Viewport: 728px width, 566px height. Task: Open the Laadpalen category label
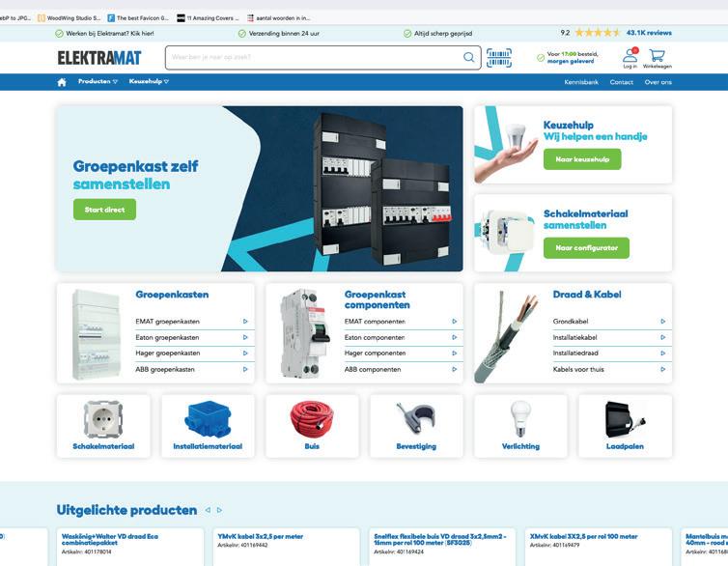pos(625,446)
